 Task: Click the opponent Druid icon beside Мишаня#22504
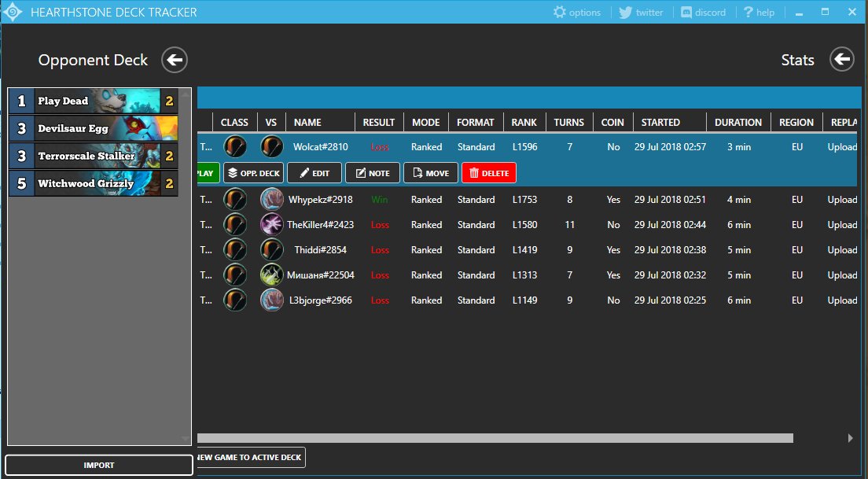tap(272, 275)
